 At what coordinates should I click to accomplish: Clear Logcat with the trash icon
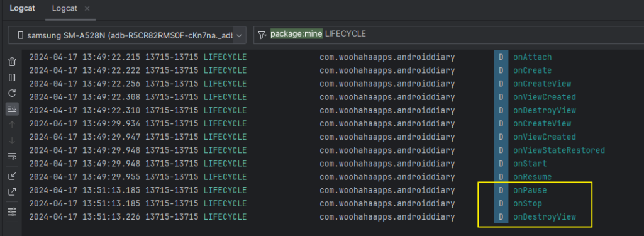click(x=12, y=62)
